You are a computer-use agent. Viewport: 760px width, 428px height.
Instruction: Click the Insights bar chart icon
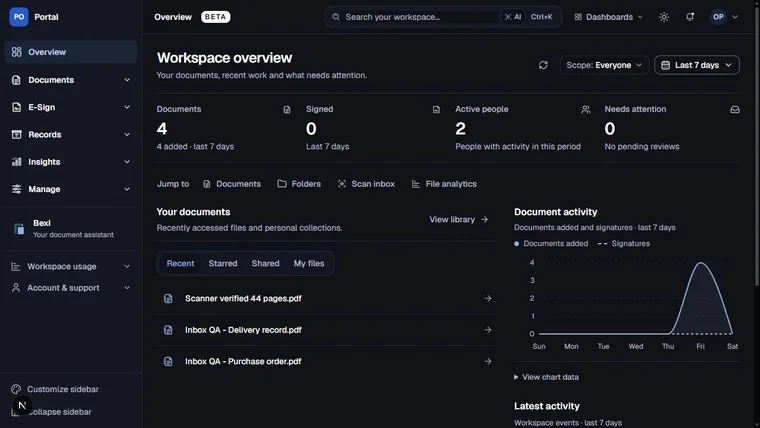click(16, 162)
